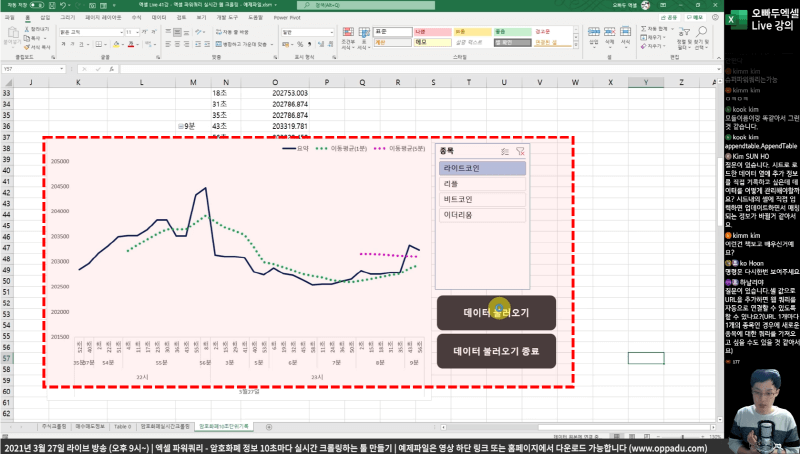
Task: Toggle the AutoSave (자동 저장) switch
Action: pos(37,5)
